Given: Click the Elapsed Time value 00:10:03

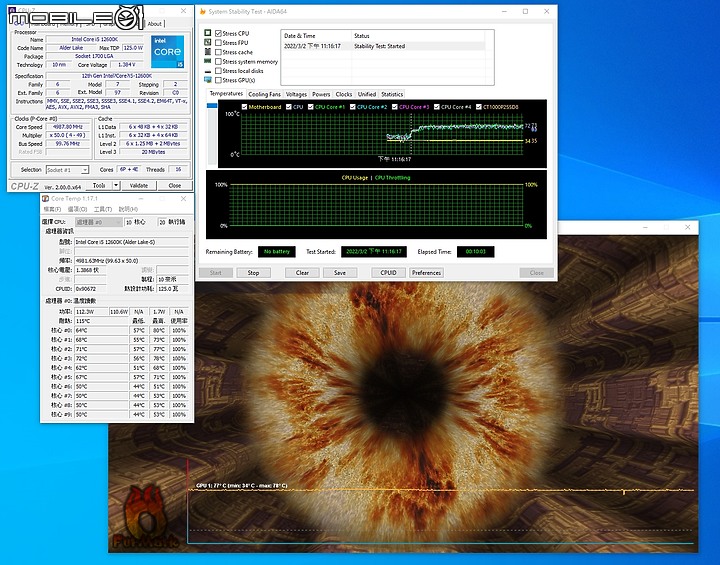Looking at the screenshot, I should (475, 252).
